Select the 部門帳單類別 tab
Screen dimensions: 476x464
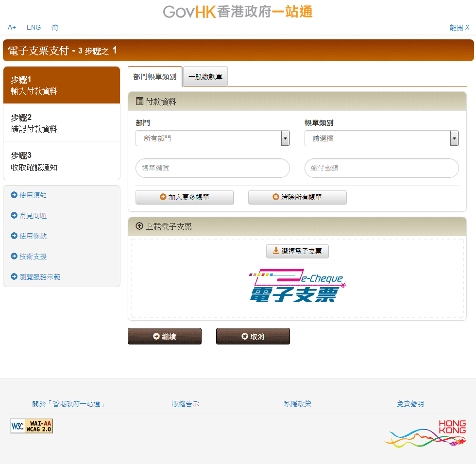point(155,77)
